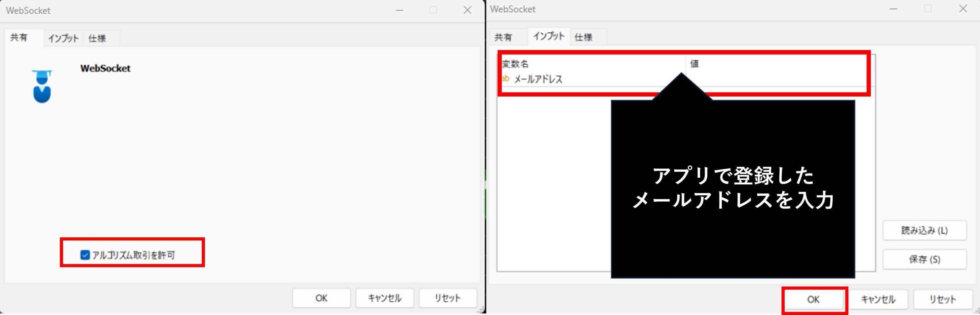The image size is (980, 315).
Task: Click OK button in left WebSocket window
Action: pyautogui.click(x=321, y=298)
